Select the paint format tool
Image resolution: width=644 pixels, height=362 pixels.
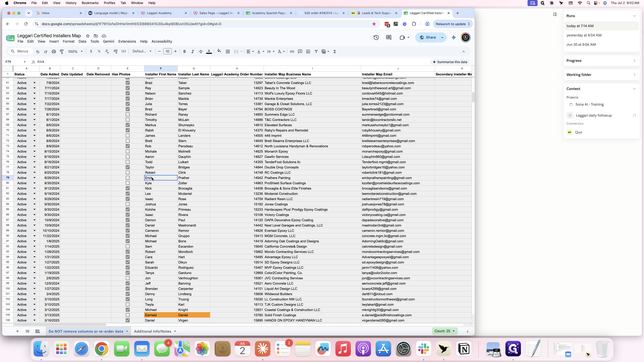[x=62, y=51]
